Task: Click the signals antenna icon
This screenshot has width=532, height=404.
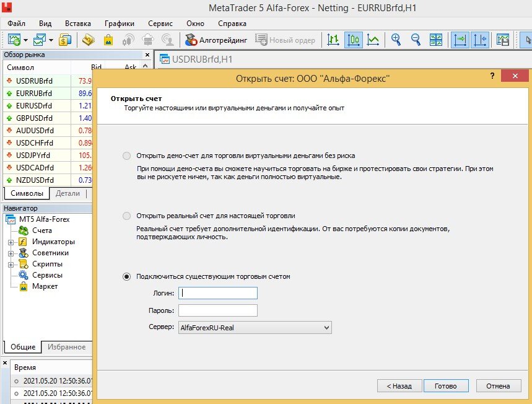Action: 128,40
